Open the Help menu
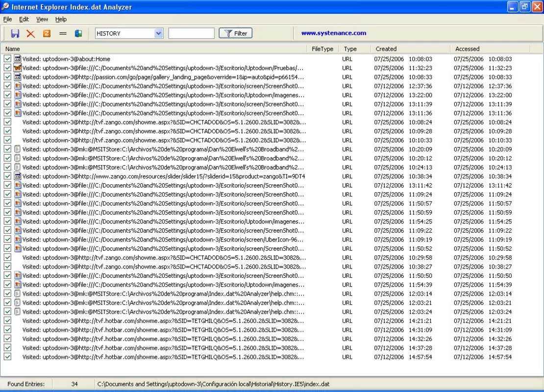The height and width of the screenshot is (392, 544). (61, 19)
